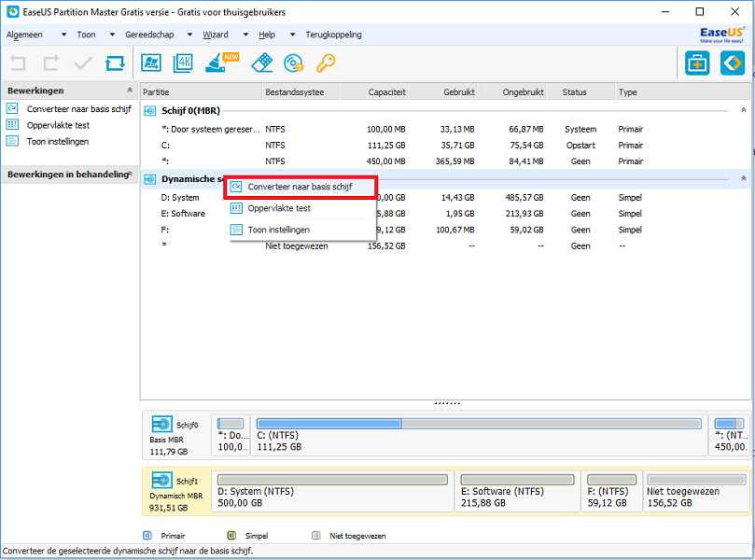Click the dotted splitter handle above the disk map
The width and height of the screenshot is (755, 560).
point(447,403)
